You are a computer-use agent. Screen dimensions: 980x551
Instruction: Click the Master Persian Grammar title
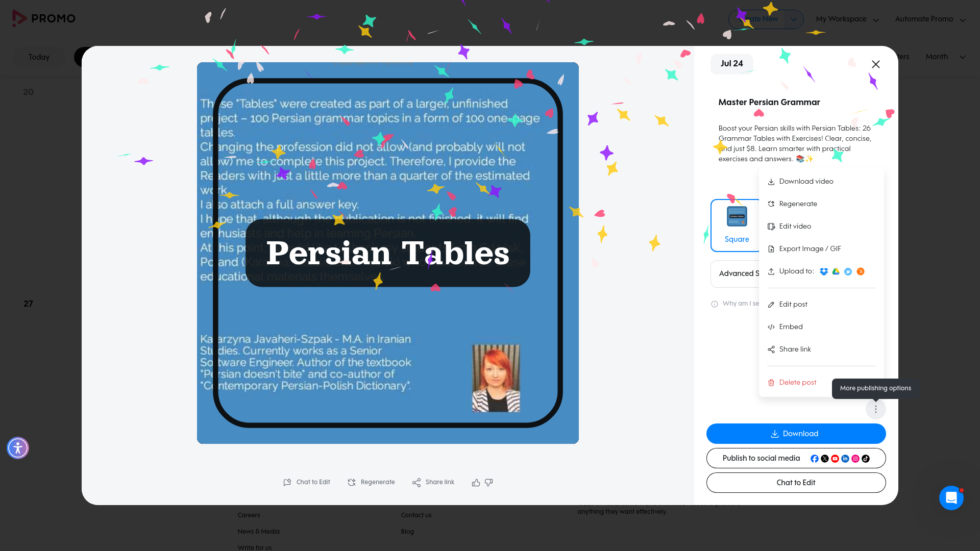pyautogui.click(x=769, y=103)
